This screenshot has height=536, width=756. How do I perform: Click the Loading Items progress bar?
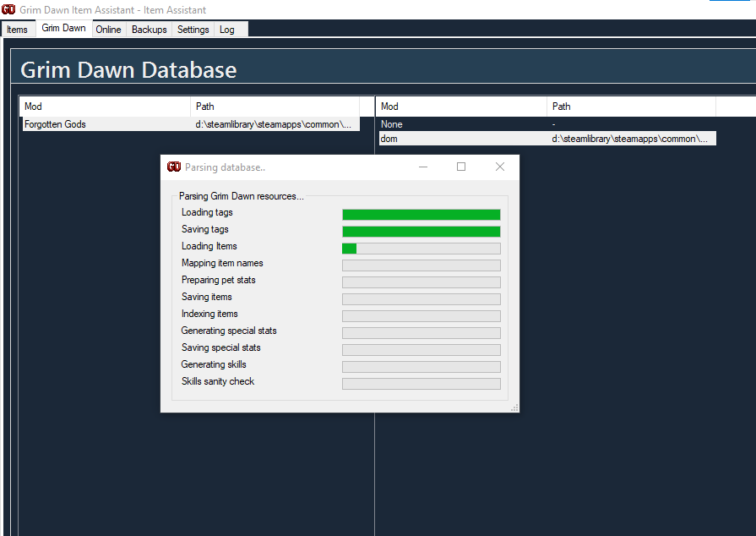pos(422,249)
